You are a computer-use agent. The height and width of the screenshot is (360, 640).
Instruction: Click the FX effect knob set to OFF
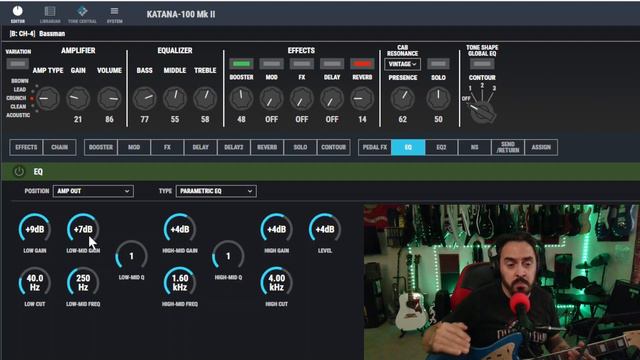(x=302, y=98)
